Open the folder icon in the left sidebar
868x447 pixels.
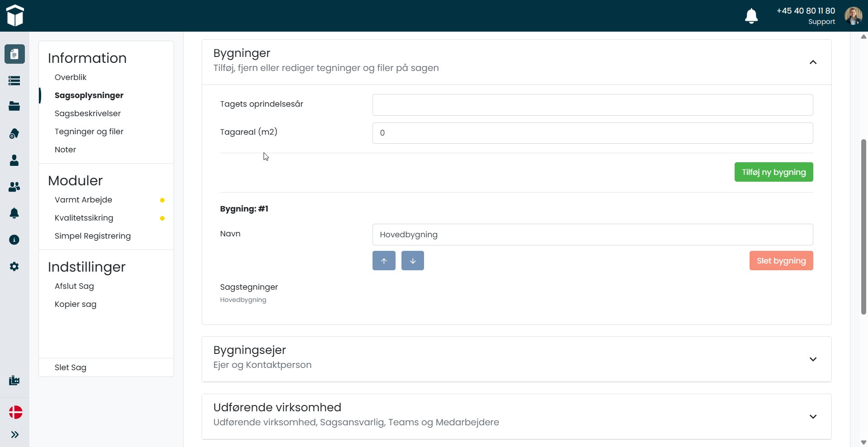click(x=14, y=106)
